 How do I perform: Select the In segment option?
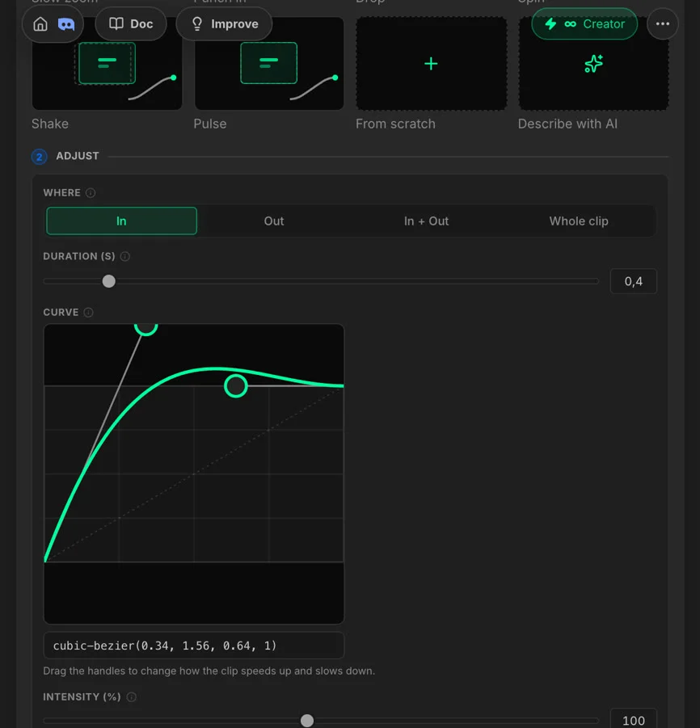122,221
